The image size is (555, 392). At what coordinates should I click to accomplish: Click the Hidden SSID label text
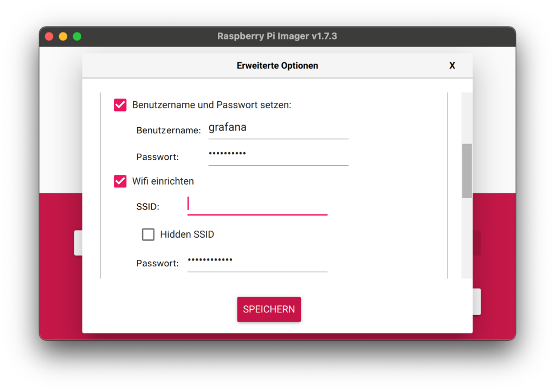[x=186, y=234]
